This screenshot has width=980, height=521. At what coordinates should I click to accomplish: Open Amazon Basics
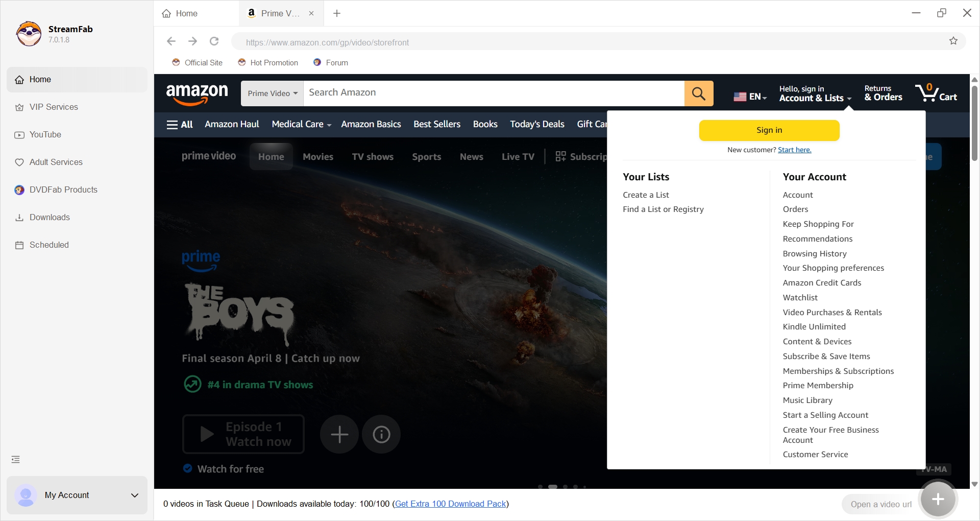(371, 124)
